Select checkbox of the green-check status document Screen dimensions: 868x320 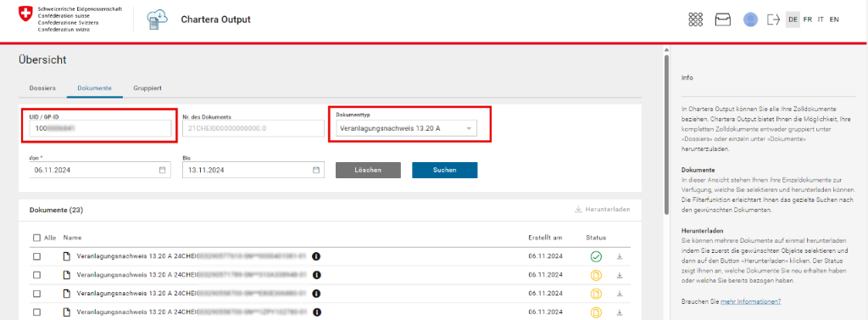click(x=37, y=257)
